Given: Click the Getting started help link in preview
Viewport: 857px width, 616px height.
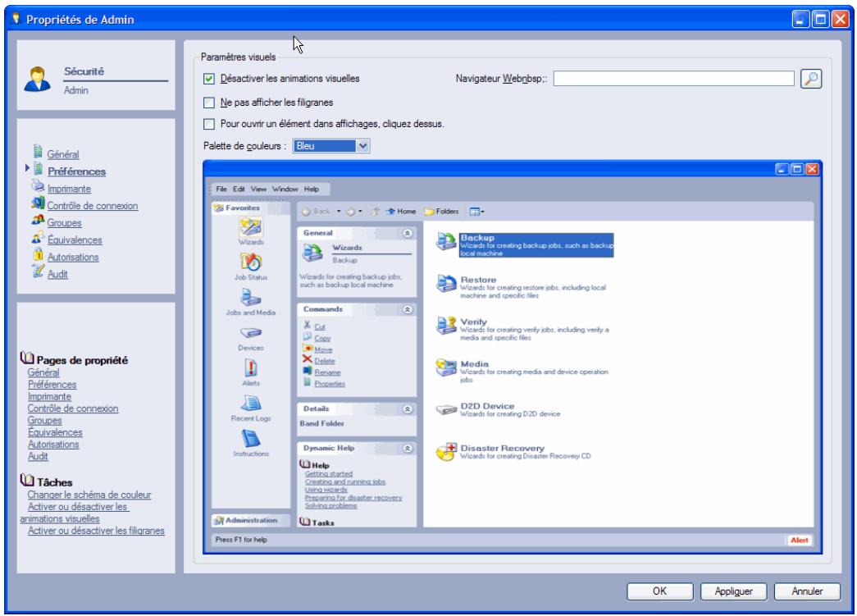Looking at the screenshot, I should tap(329, 474).
